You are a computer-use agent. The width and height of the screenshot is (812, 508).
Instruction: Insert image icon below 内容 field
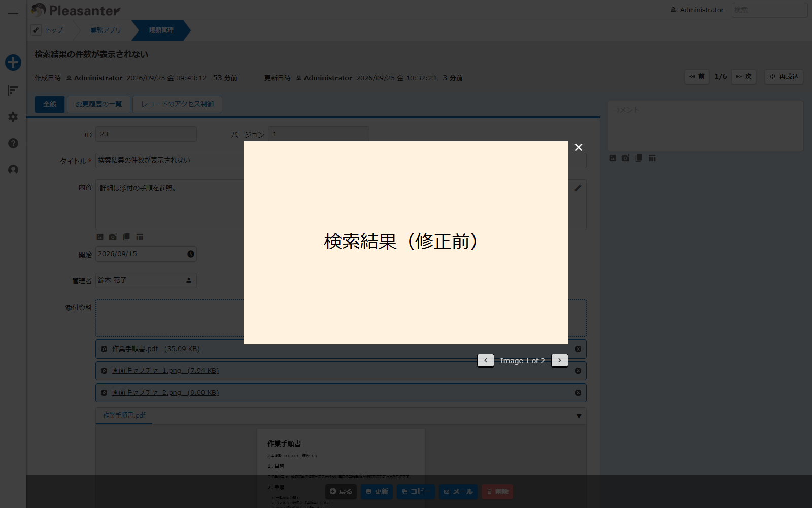point(100,237)
